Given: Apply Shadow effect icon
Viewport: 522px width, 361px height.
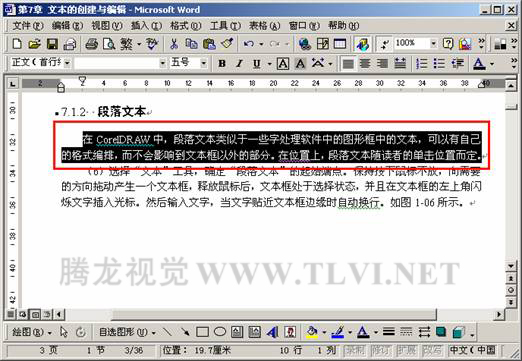Looking at the screenshot, I should point(441,332).
